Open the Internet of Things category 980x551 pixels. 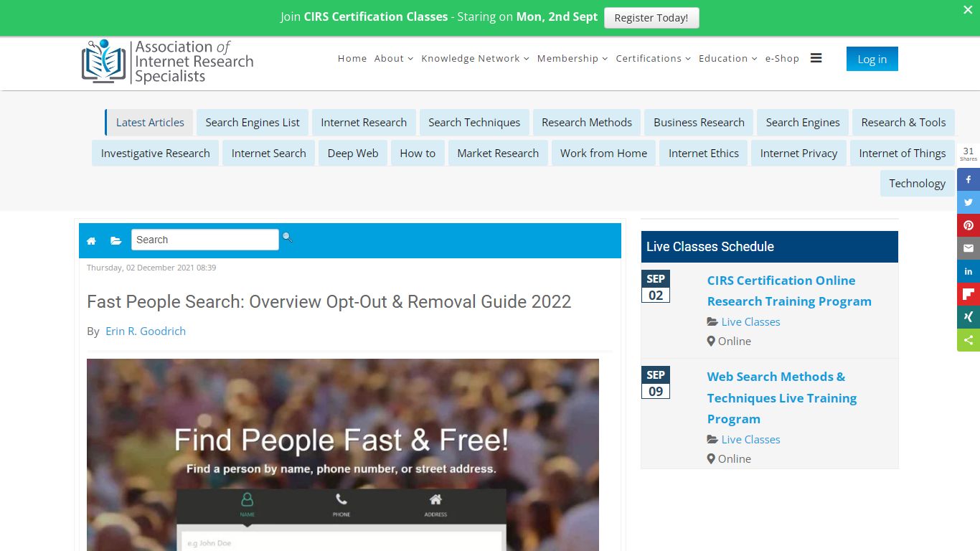tap(903, 153)
